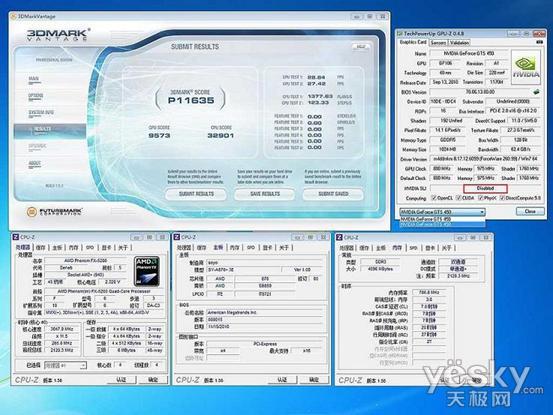The image size is (553, 415).
Task: Select first GeForce GTS 450 list entry
Action: (x=442, y=219)
